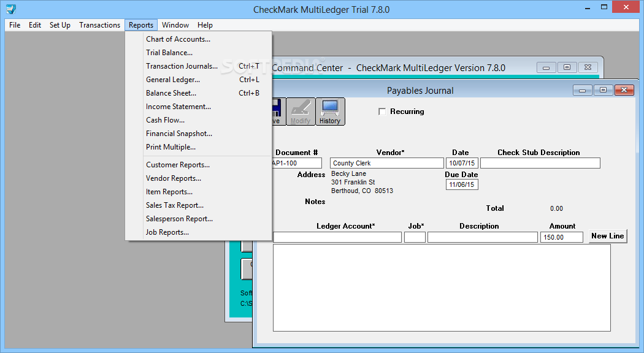Click the Modify toolbar icon
This screenshot has height=353, width=644.
pos(301,112)
